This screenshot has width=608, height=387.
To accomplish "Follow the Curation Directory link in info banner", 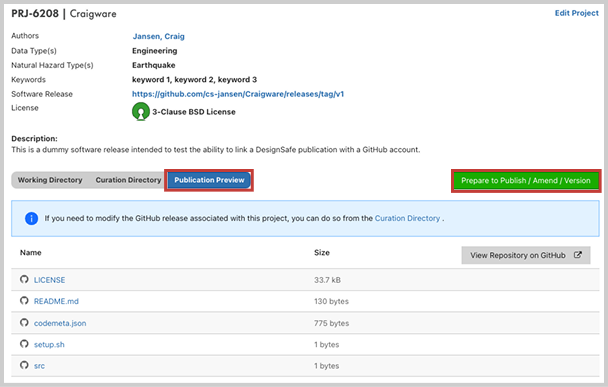I will click(x=407, y=218).
